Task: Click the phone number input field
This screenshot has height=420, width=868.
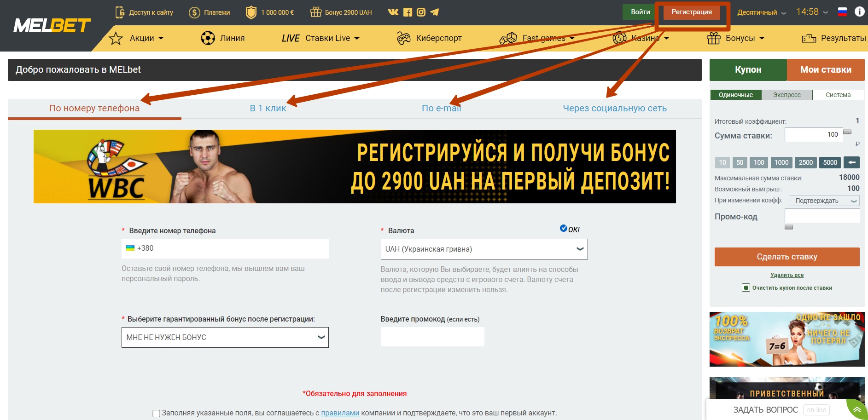Action: tap(225, 248)
